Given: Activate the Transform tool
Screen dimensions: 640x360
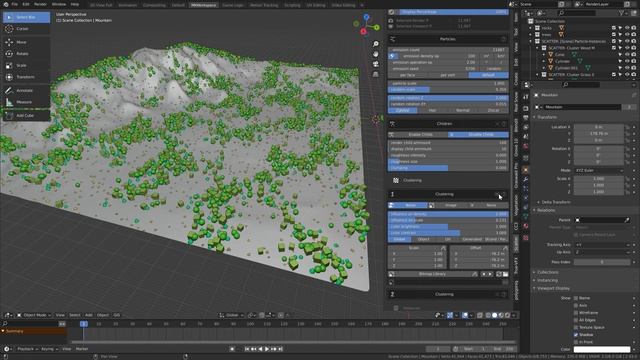Looking at the screenshot, I should (x=27, y=77).
